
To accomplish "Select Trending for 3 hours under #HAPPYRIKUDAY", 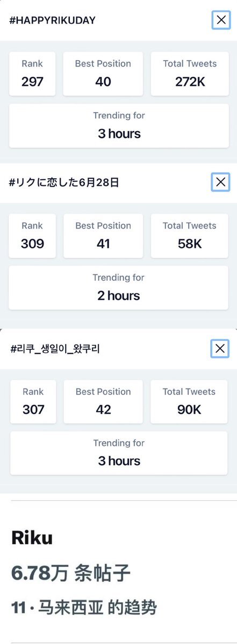I will (119, 126).
